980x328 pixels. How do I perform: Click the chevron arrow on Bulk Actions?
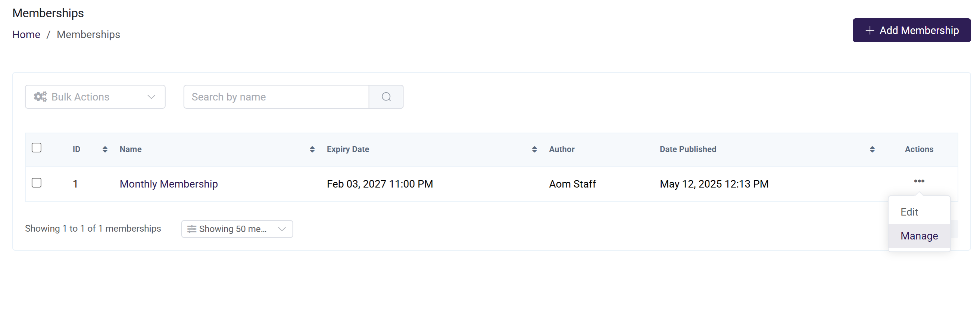click(x=152, y=97)
